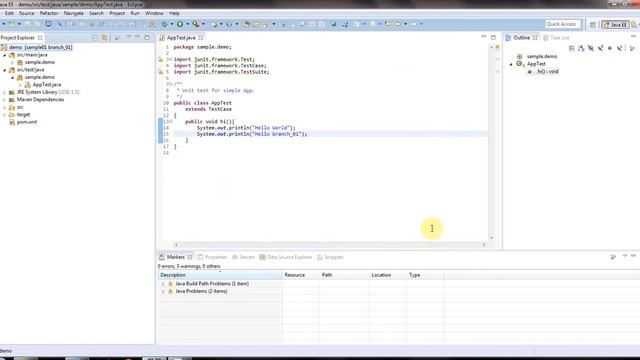
Task: Switch to the Servers tab
Action: point(243,257)
